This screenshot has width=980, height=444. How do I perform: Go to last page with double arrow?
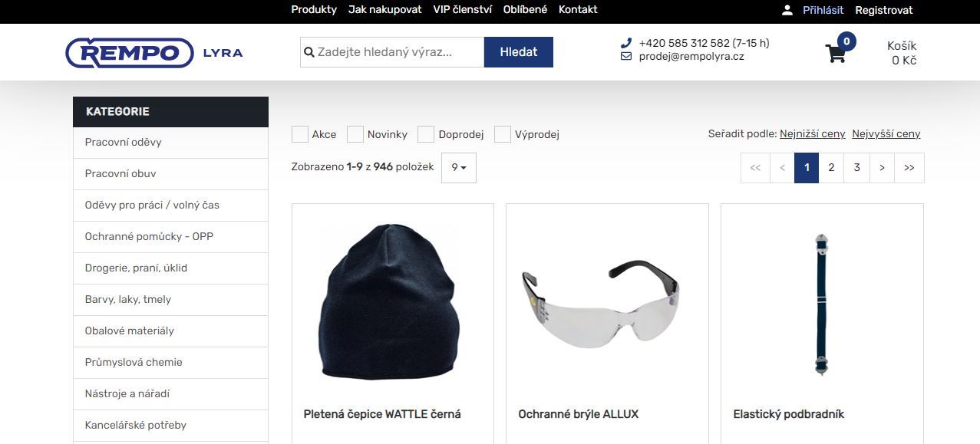pos(909,168)
